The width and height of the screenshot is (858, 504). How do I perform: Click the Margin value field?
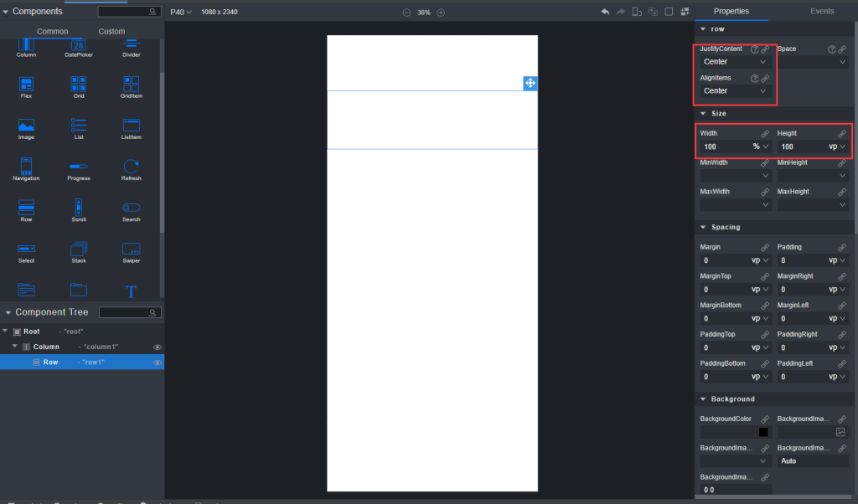(726, 260)
